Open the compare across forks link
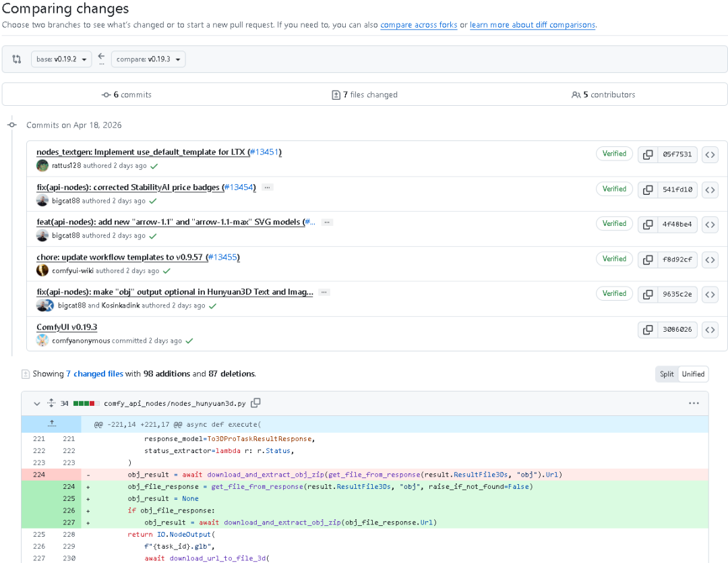This screenshot has height=563, width=728. coord(419,25)
